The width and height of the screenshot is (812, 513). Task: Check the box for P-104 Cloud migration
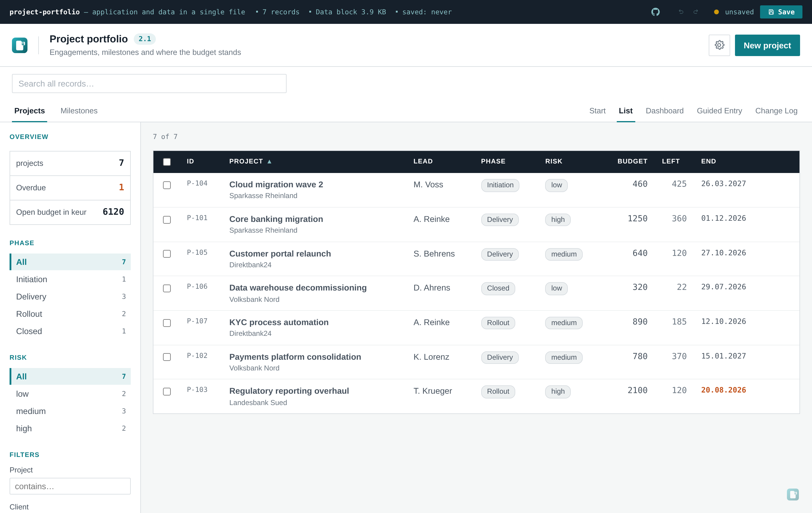pyautogui.click(x=167, y=185)
